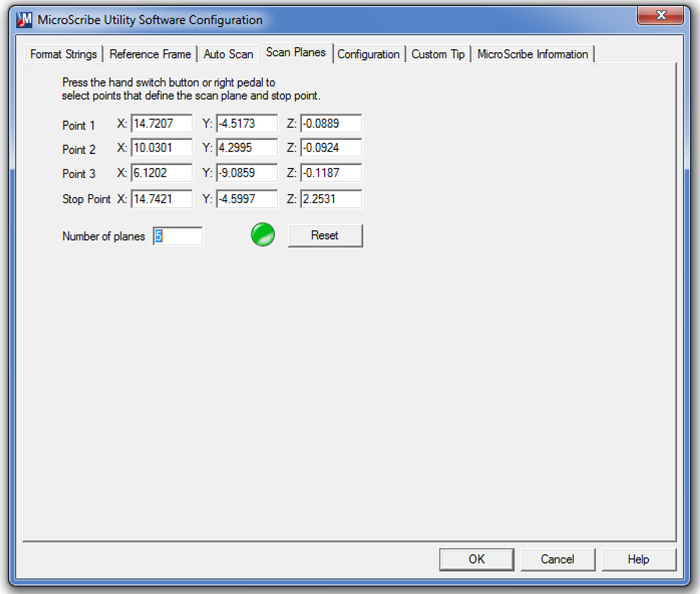This screenshot has width=700, height=594.
Task: Click the Point 2 X field 10.0301
Action: click(x=161, y=148)
